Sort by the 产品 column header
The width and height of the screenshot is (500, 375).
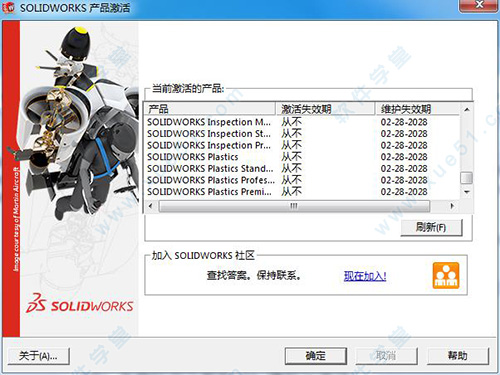(x=210, y=109)
